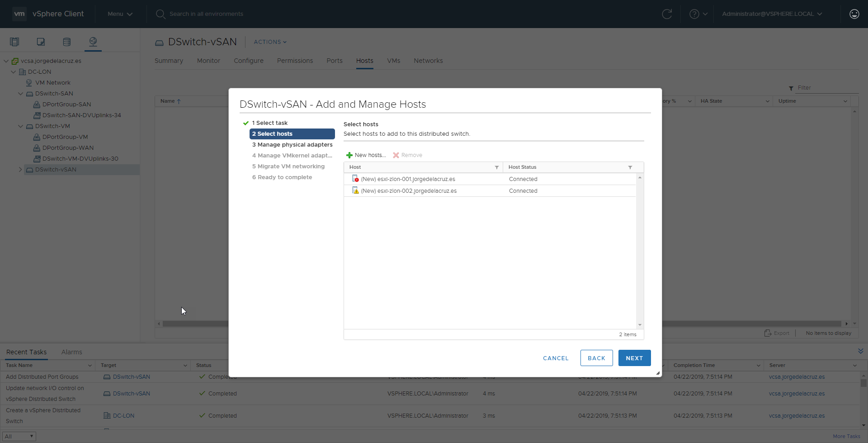Click the wizard dialog resize handle
Viewport: 868px width, 443px height.
pyautogui.click(x=658, y=373)
